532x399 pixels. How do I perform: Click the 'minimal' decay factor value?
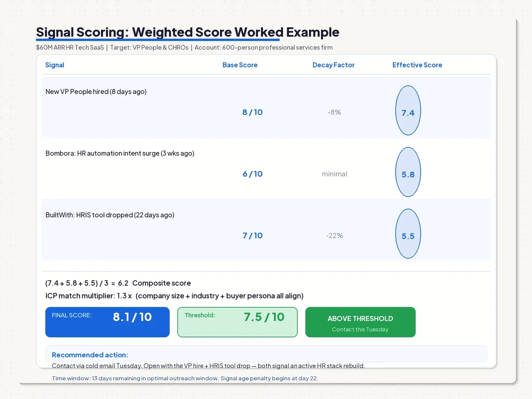click(334, 174)
